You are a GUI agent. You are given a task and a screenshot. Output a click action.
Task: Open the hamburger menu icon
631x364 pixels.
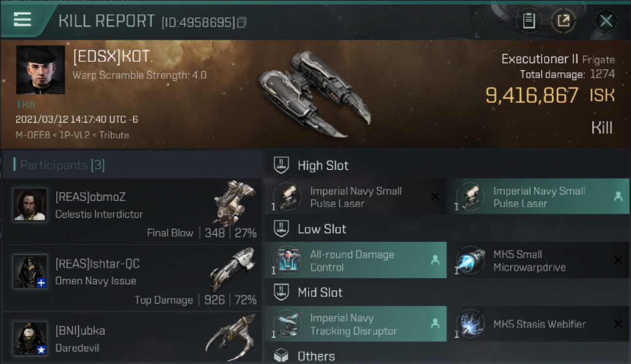coord(22,19)
